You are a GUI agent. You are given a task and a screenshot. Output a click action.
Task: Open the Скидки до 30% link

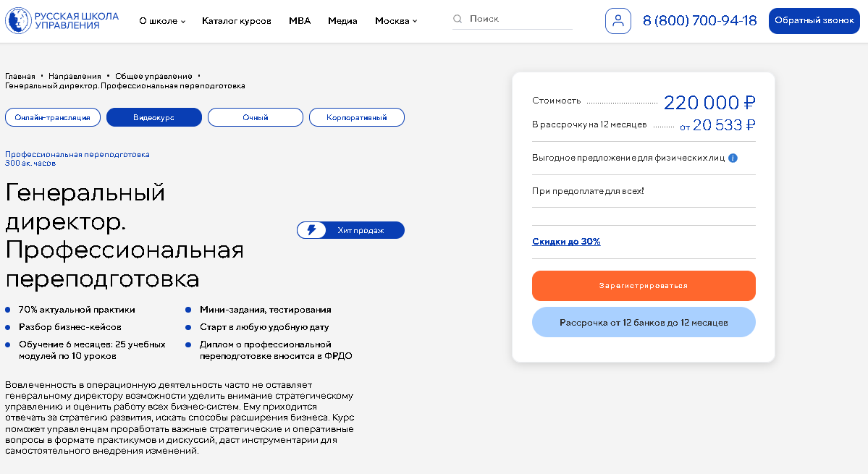click(565, 242)
